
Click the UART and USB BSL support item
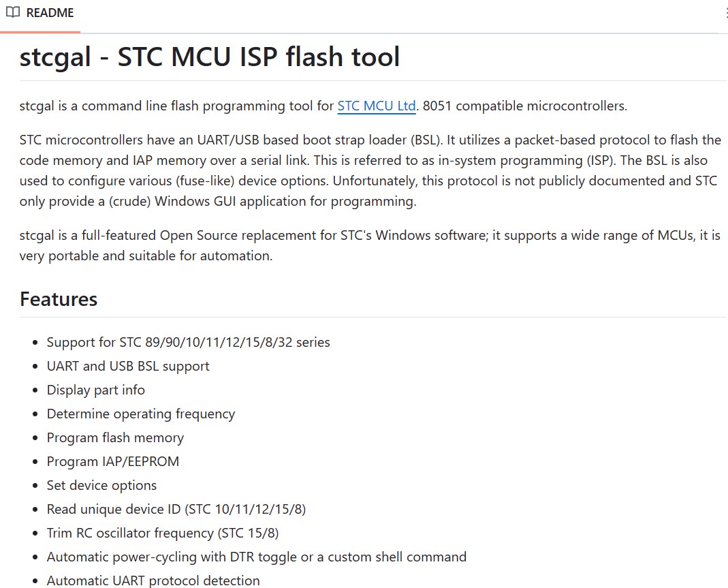click(x=127, y=366)
